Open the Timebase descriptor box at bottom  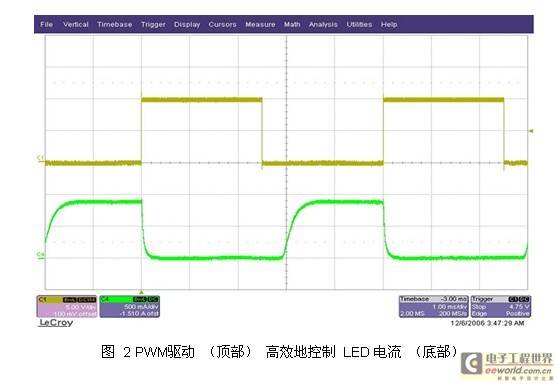(x=433, y=306)
